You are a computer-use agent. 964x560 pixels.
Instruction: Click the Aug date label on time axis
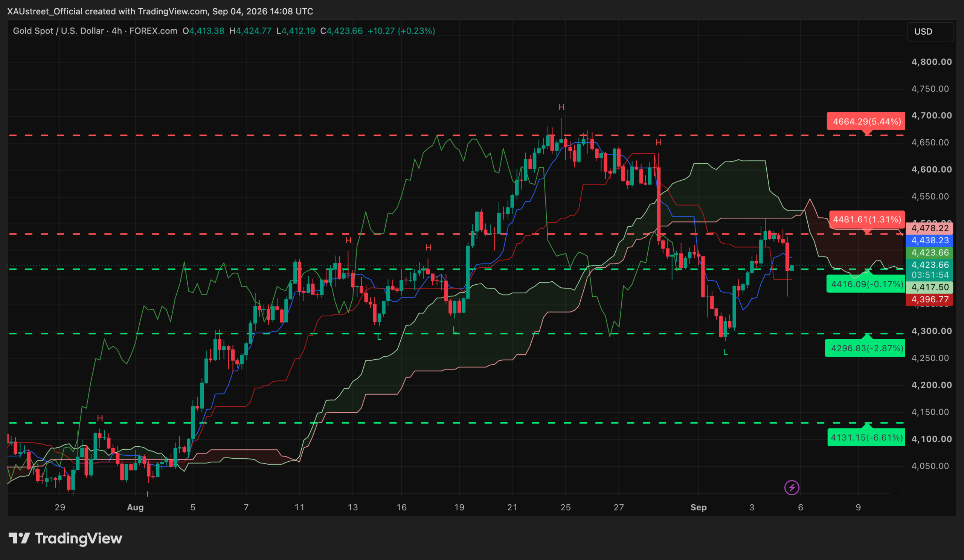coord(135,508)
